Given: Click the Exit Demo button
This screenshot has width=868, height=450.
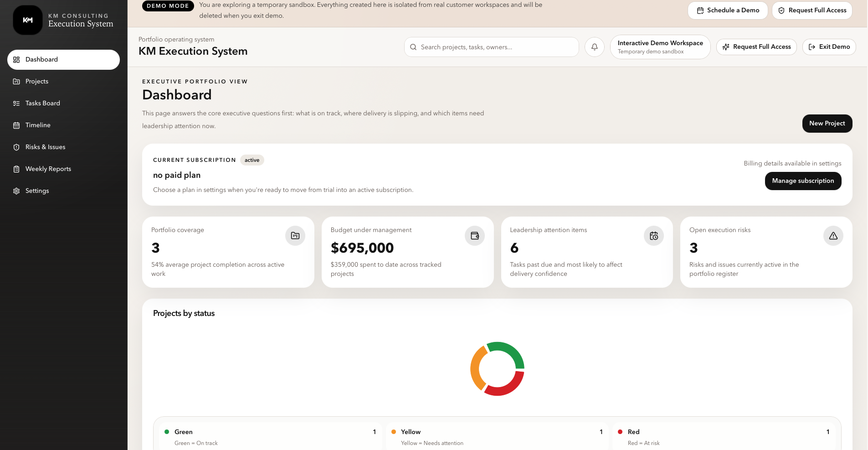Looking at the screenshot, I should click(829, 47).
